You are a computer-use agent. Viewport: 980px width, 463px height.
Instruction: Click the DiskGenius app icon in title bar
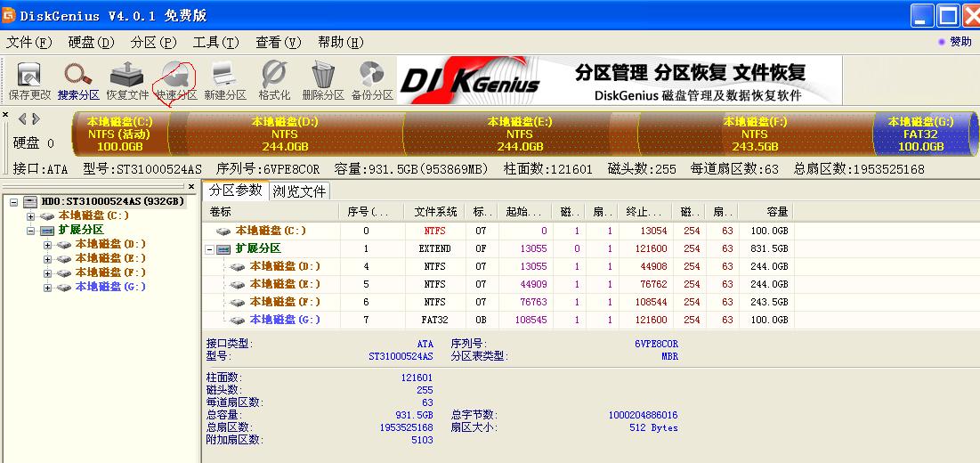coord(9,15)
